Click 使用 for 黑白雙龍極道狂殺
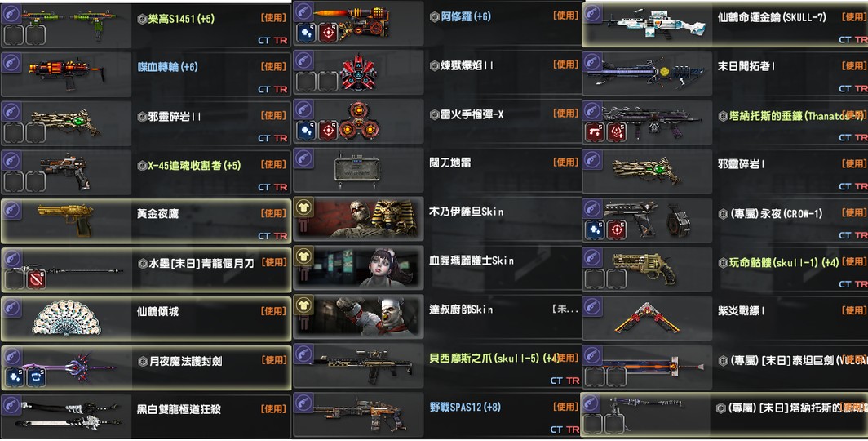 (x=273, y=409)
